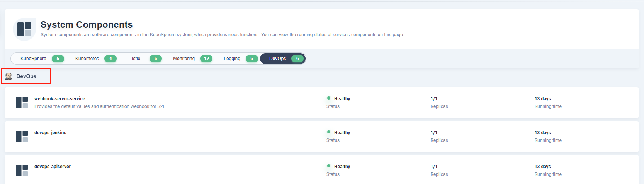Click the DevOps tab count badge 6
The width and height of the screenshot is (644, 184).
point(297,59)
